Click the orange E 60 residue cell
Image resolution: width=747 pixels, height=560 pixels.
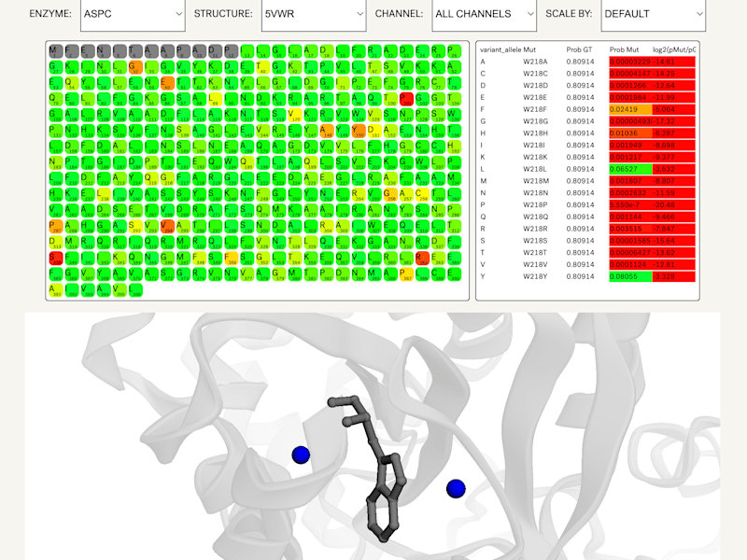click(x=168, y=83)
